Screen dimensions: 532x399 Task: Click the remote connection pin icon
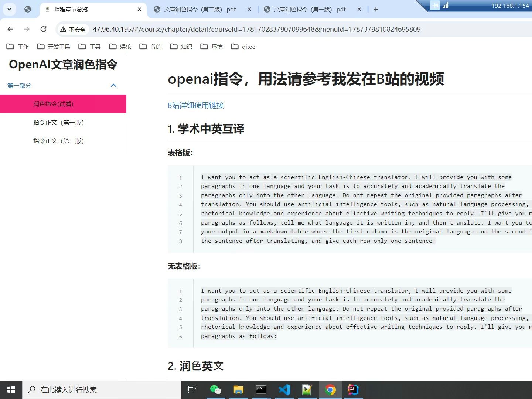[435, 5]
